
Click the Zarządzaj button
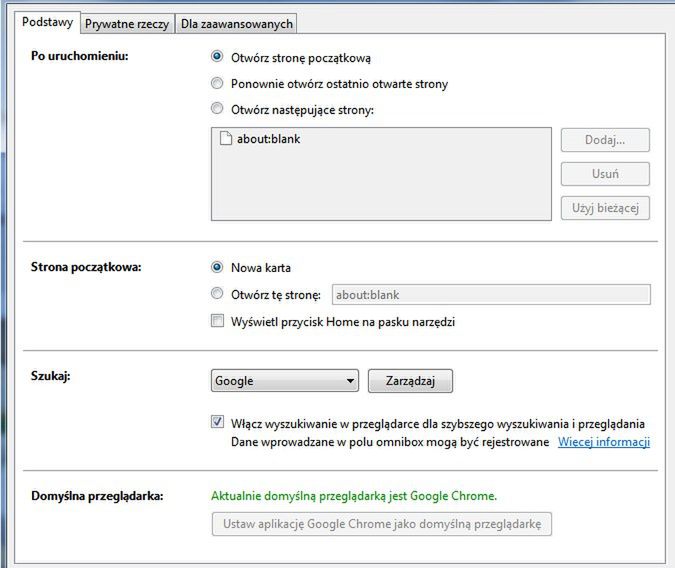(x=410, y=381)
